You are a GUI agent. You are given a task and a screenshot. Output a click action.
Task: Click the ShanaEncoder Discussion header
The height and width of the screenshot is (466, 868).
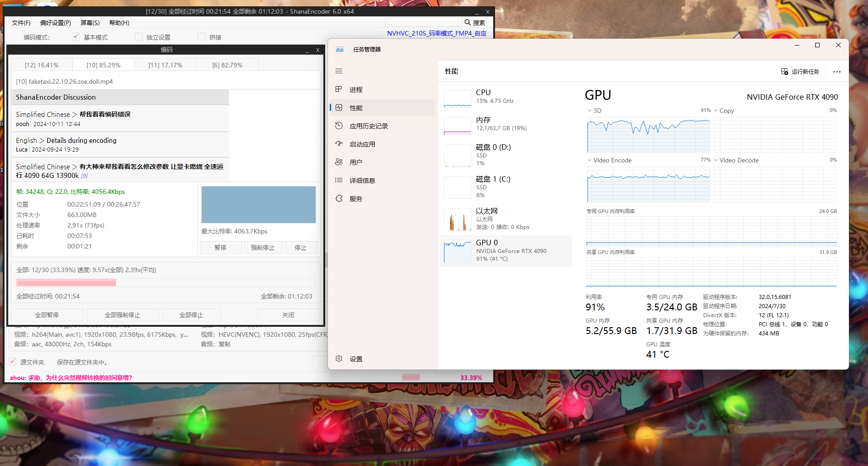[x=120, y=97]
